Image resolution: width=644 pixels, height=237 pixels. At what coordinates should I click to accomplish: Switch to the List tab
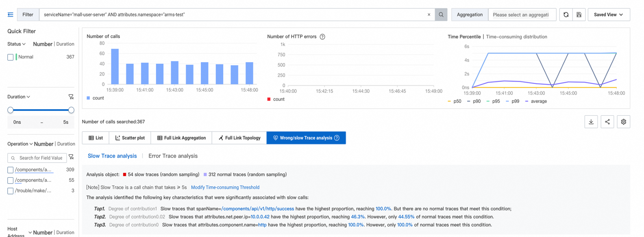[96, 138]
